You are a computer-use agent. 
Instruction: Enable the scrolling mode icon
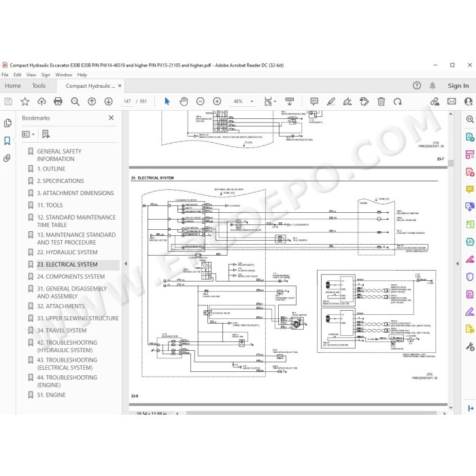[290, 101]
